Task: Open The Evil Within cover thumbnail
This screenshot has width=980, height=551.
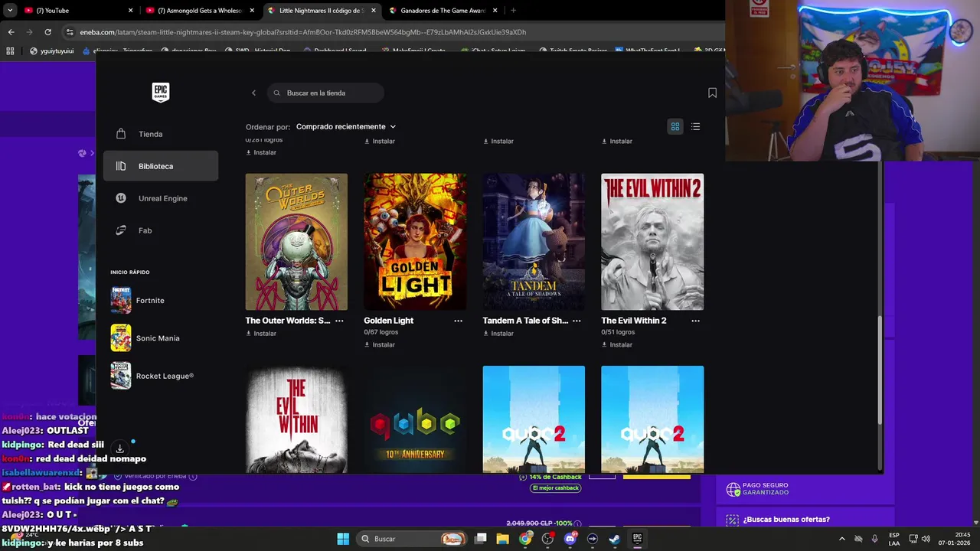Action: (296, 419)
